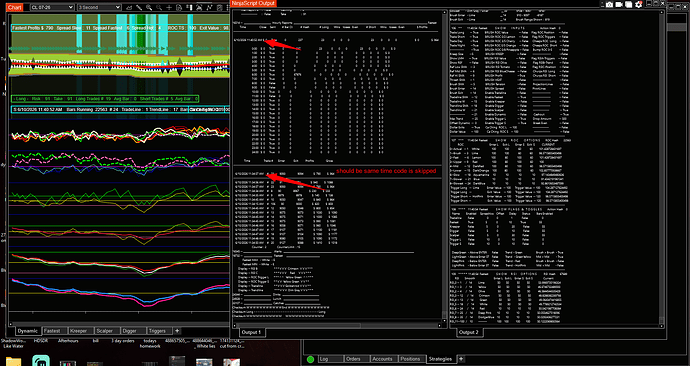
Task: Click the NinjaScript Output window title
Action: coord(253,3)
